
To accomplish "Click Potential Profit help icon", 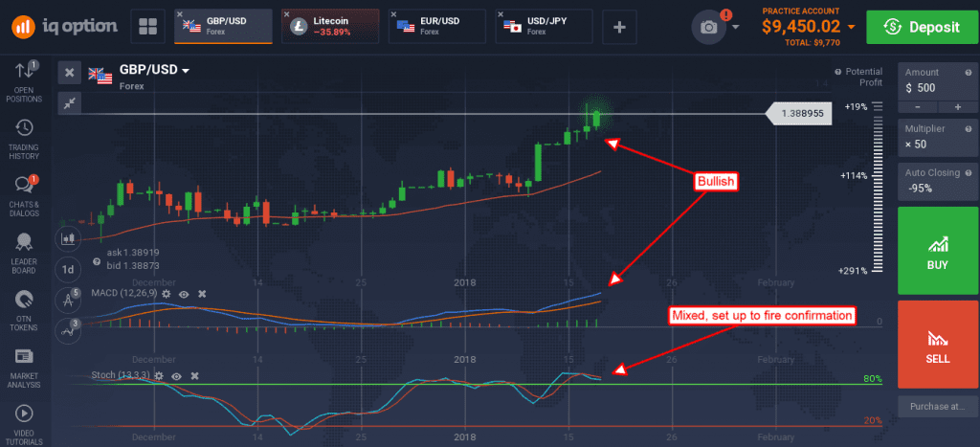I will (x=838, y=72).
